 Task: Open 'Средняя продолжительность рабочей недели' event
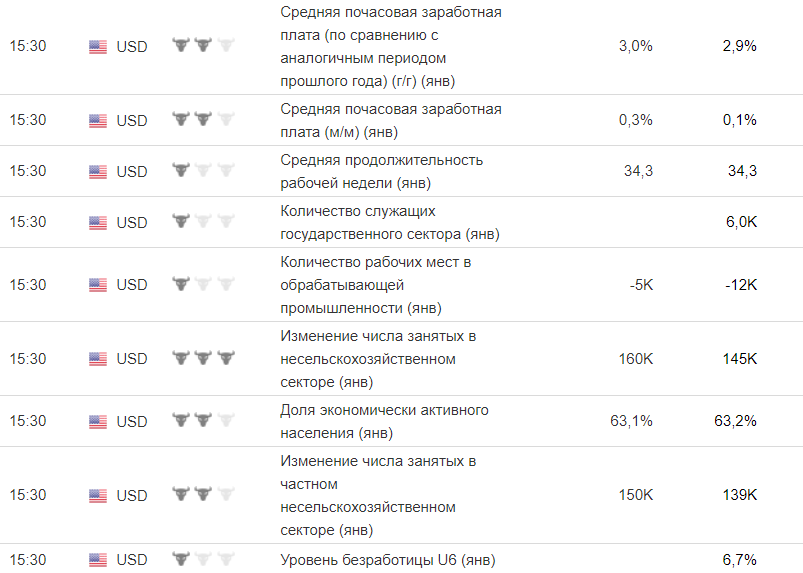tap(382, 171)
